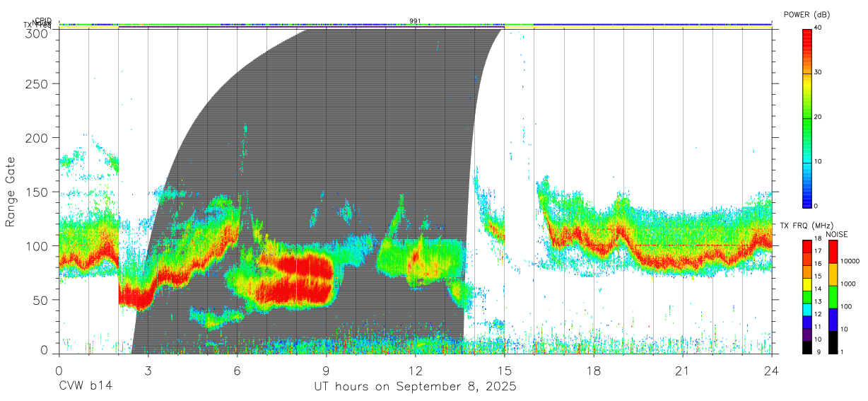Pick the red top segment of the NOISE legend
The height and width of the screenshot is (401, 868).
[832, 252]
